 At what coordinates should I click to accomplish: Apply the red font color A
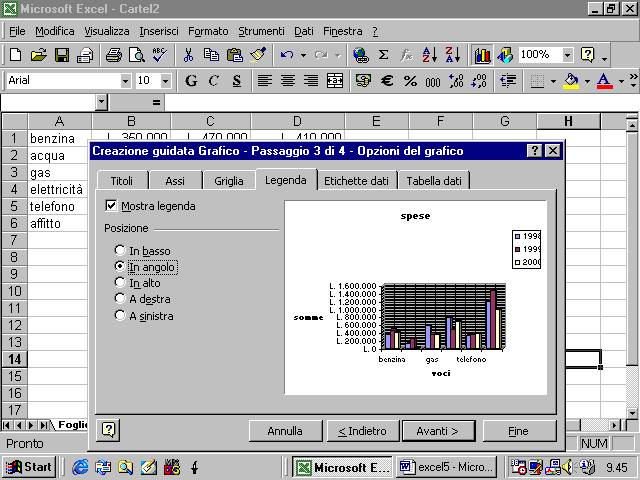click(604, 81)
